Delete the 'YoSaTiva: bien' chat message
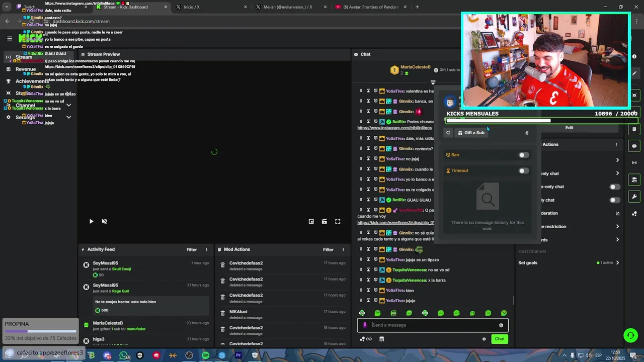The image size is (644, 362). coord(361,290)
